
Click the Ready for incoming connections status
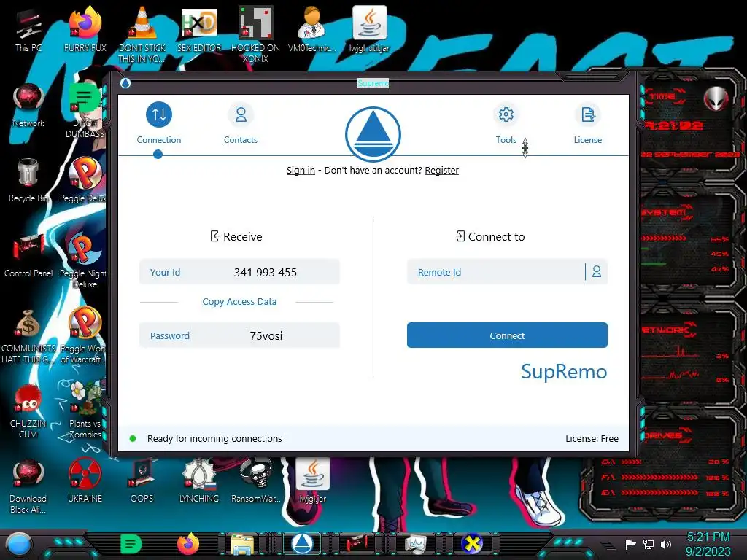[x=214, y=438]
